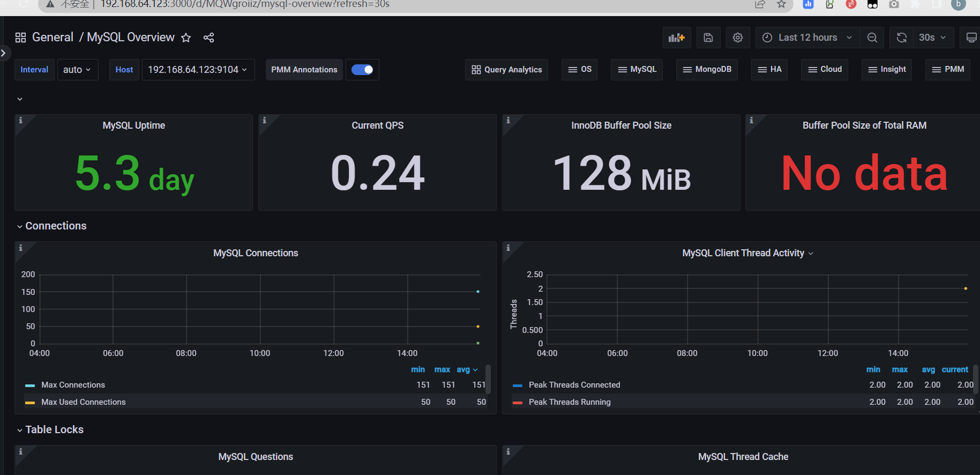
Task: Open the browser profile avatar
Action: (x=959, y=4)
